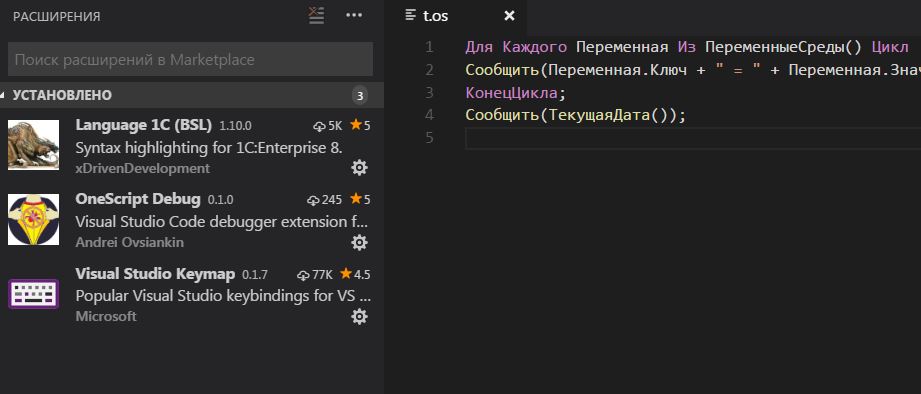921x394 pixels.
Task: Open the extensions panel more actions menu
Action: coord(354,16)
